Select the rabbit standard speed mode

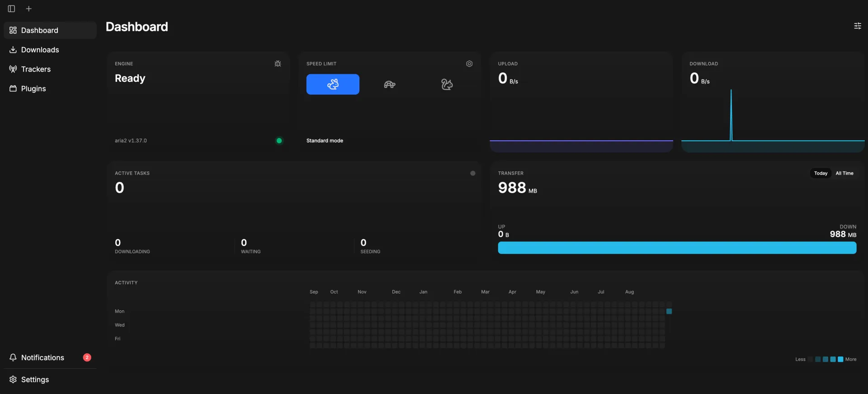333,84
